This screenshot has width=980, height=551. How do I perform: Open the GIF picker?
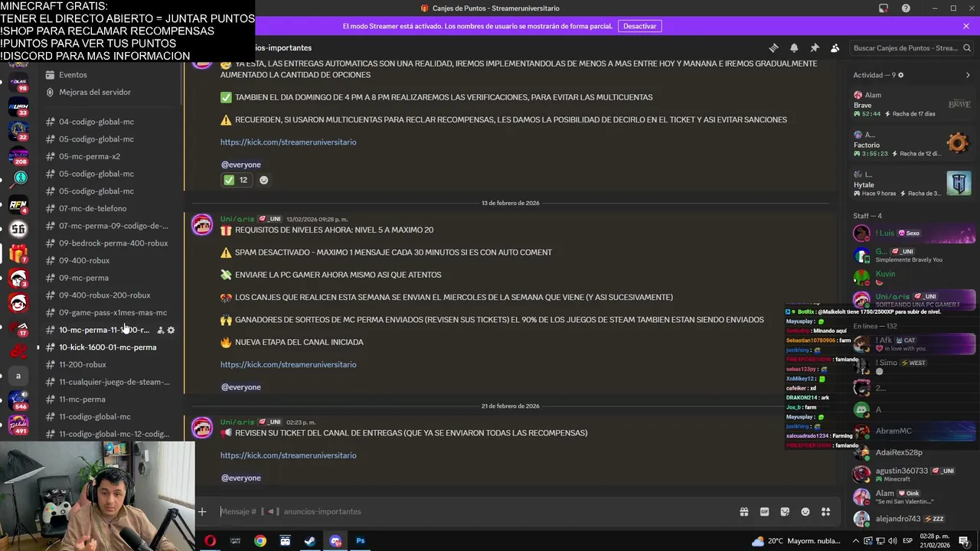[764, 511]
